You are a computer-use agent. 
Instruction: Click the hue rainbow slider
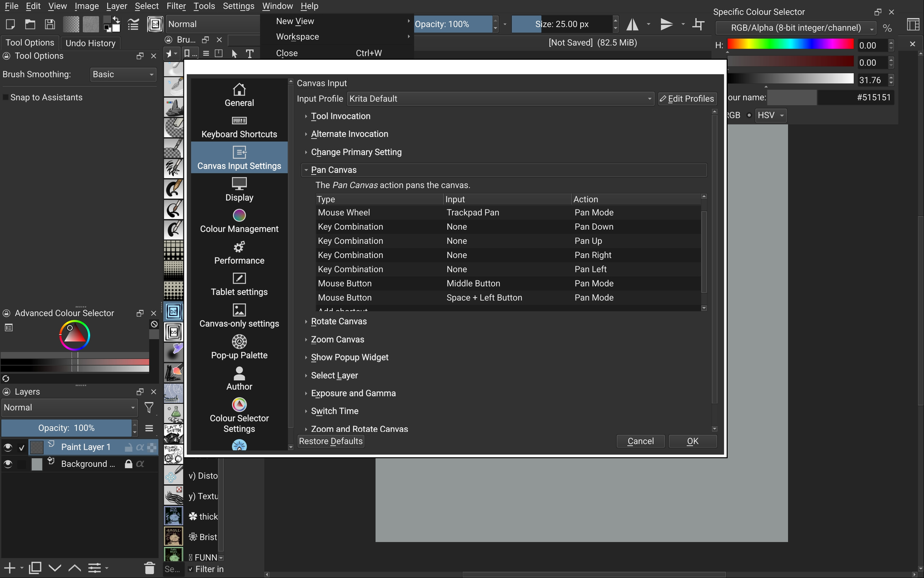[x=790, y=45]
